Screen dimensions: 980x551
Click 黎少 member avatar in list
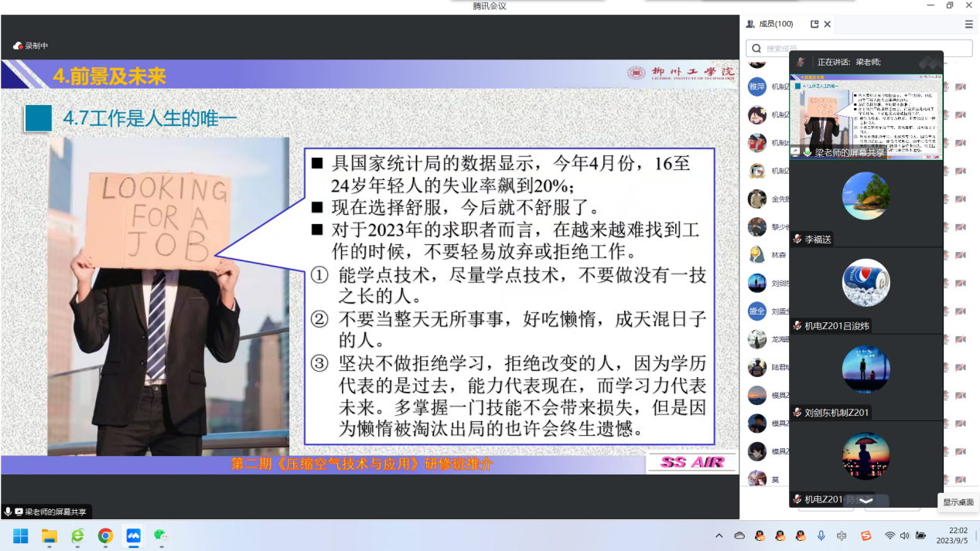pos(757,227)
